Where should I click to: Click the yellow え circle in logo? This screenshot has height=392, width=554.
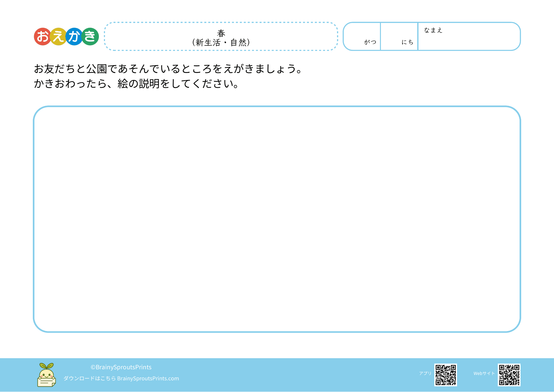coord(58,37)
